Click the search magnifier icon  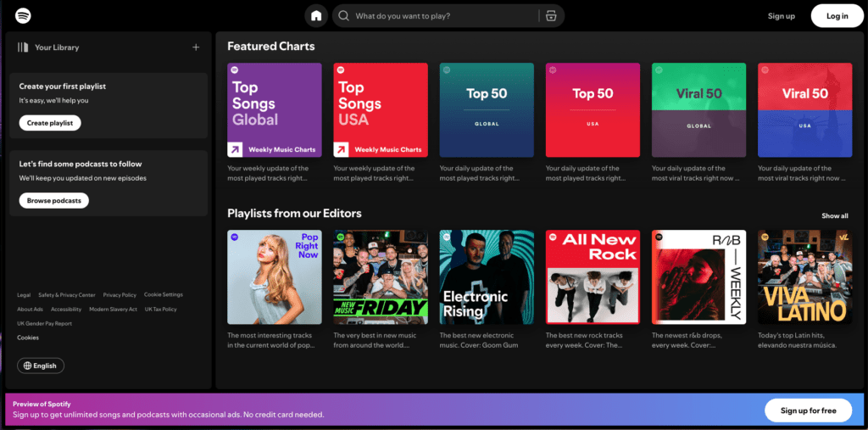tap(344, 16)
